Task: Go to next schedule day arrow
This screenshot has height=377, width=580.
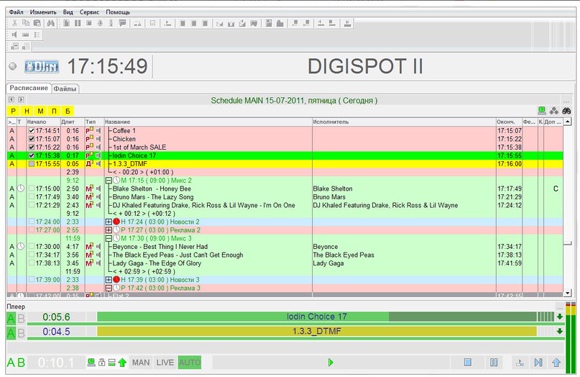Action: 21,100
